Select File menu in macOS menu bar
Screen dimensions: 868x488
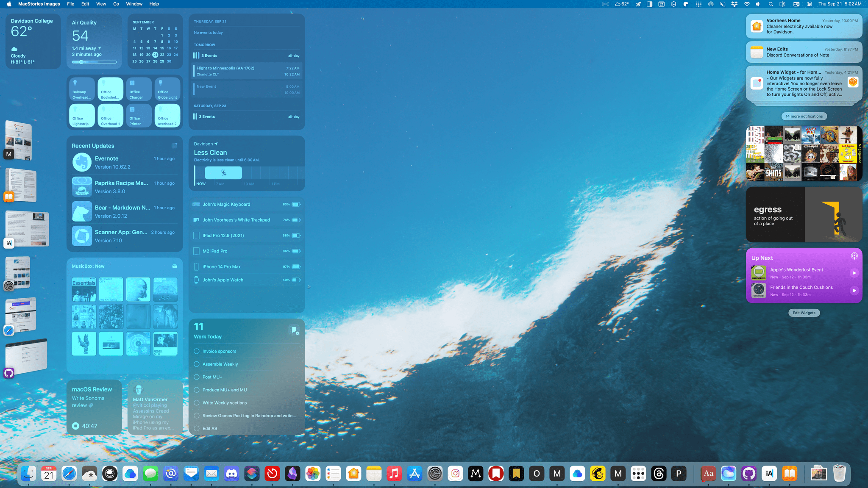pyautogui.click(x=70, y=4)
